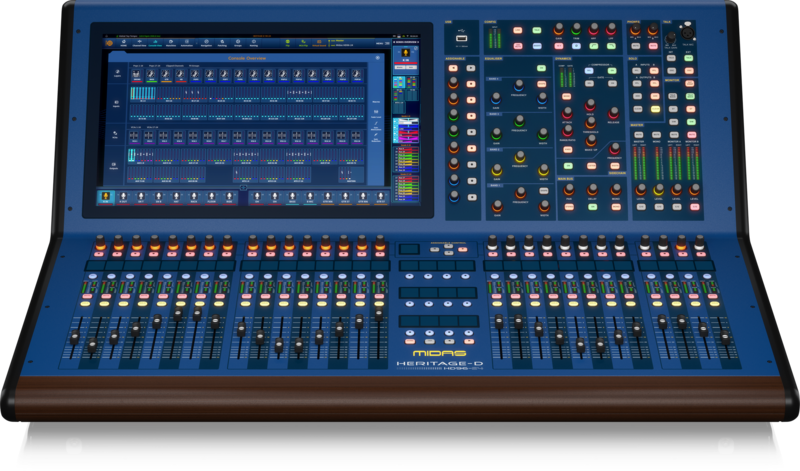Toggle the Gate ON button
This screenshot has width=800, height=471.
(x=612, y=83)
